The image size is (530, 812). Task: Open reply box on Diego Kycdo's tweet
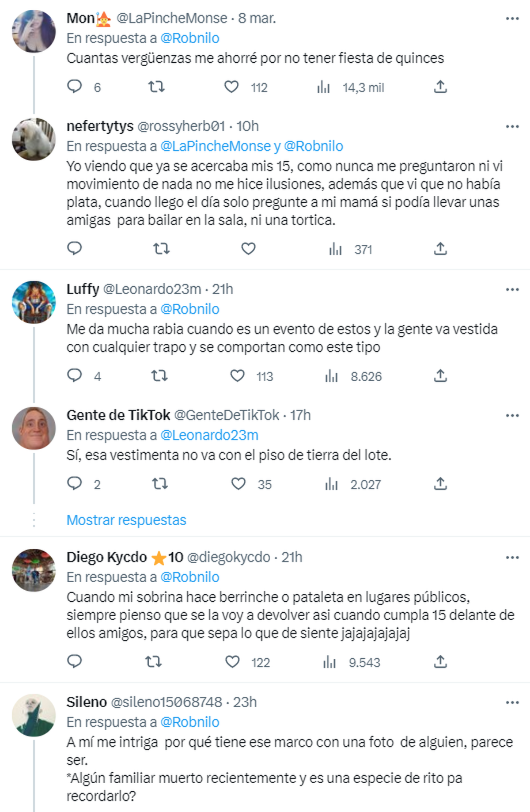(75, 662)
